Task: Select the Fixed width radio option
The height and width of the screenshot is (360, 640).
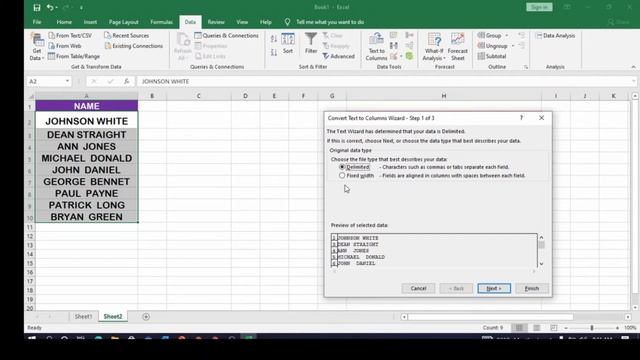Action: (342, 176)
